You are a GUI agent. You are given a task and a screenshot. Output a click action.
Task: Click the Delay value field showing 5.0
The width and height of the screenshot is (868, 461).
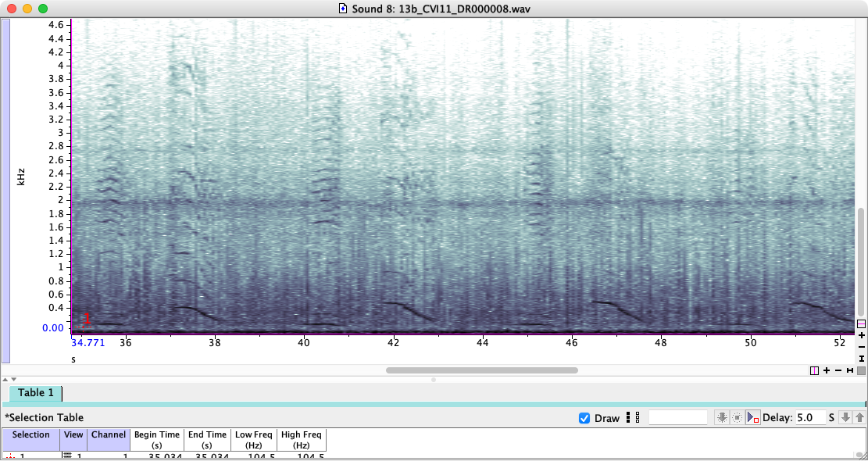810,418
